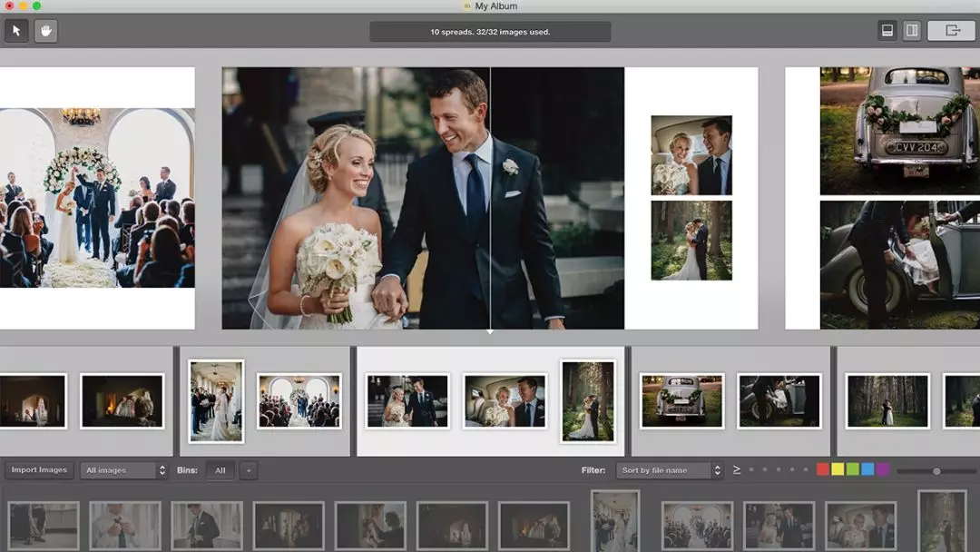Filter by red color label
The image size is (980, 552).
pos(823,469)
